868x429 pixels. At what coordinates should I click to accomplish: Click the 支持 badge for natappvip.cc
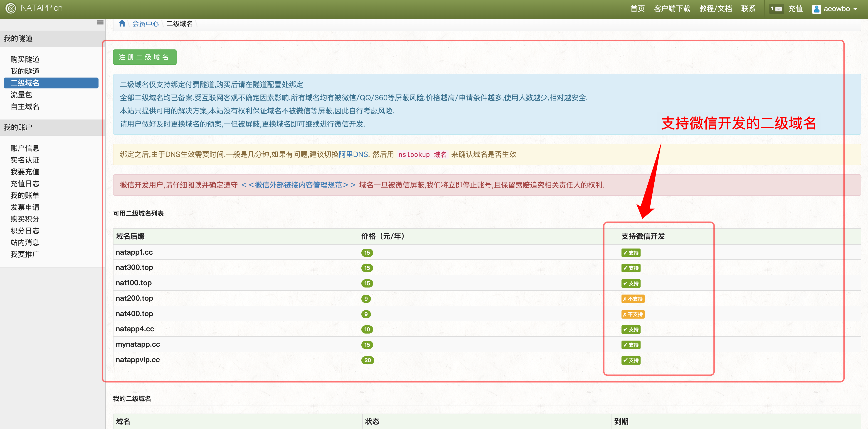tap(631, 360)
